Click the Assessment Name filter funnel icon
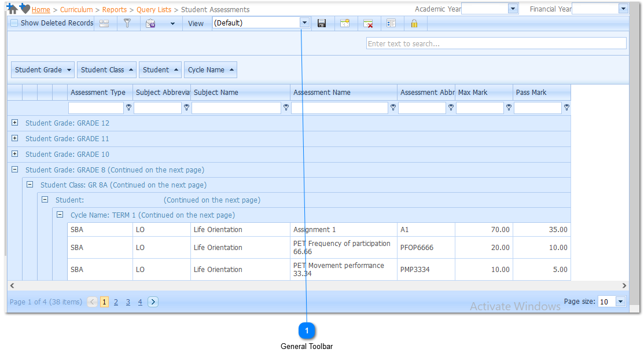 393,107
